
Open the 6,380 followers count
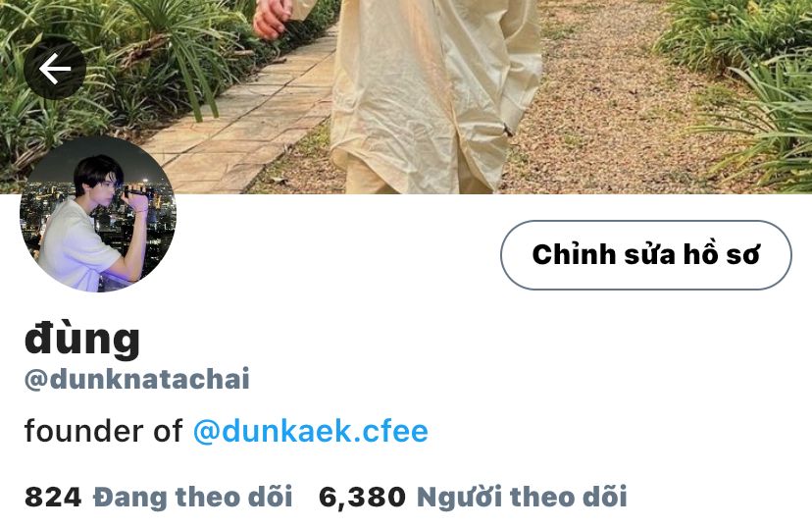pyautogui.click(x=362, y=498)
